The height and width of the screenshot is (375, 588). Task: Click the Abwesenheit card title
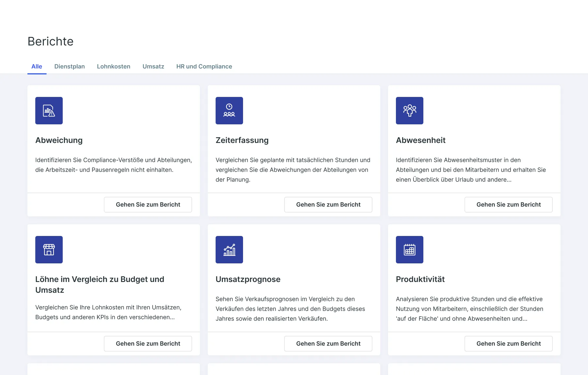pos(421,140)
